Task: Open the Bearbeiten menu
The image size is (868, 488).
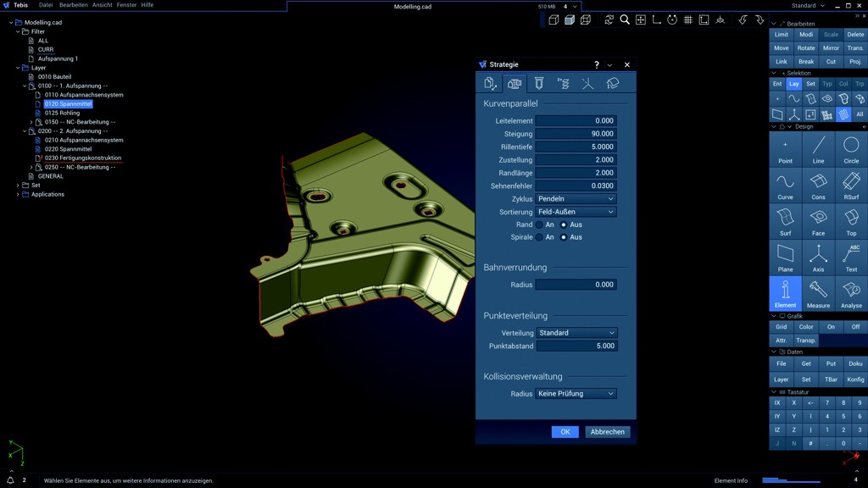Action: [74, 5]
